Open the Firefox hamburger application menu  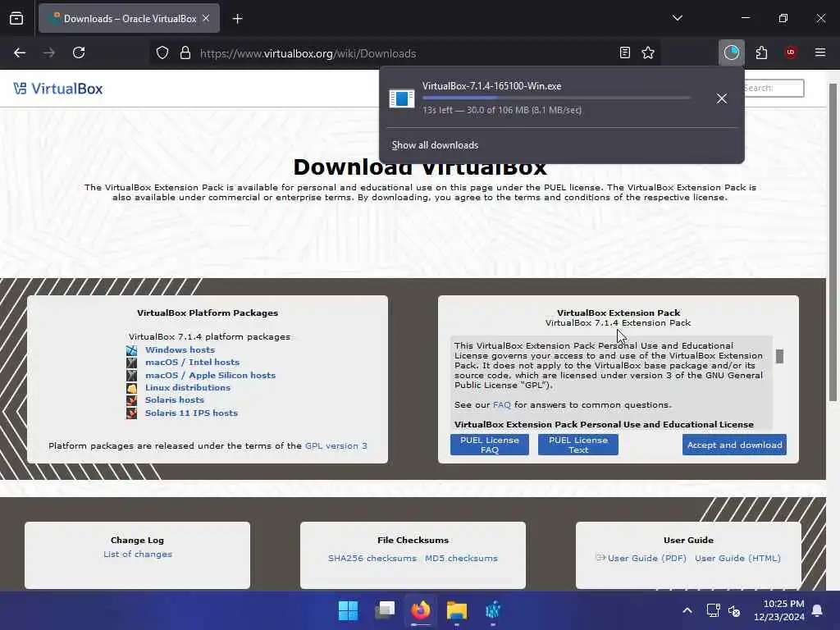coord(820,52)
